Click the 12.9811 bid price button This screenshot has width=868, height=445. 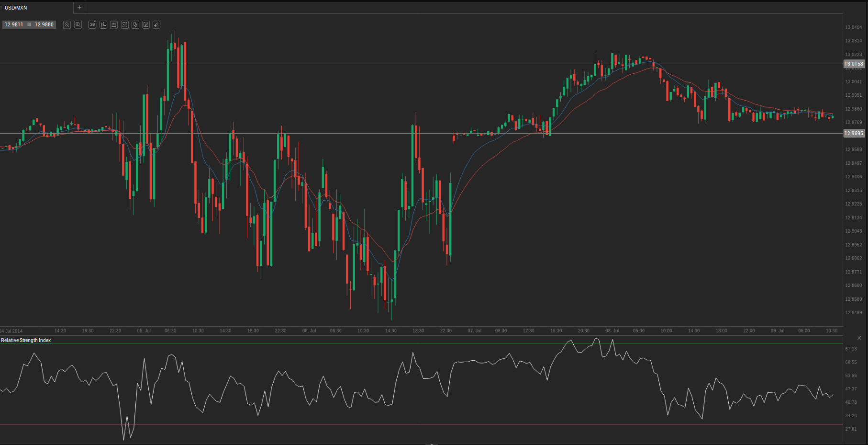(14, 24)
